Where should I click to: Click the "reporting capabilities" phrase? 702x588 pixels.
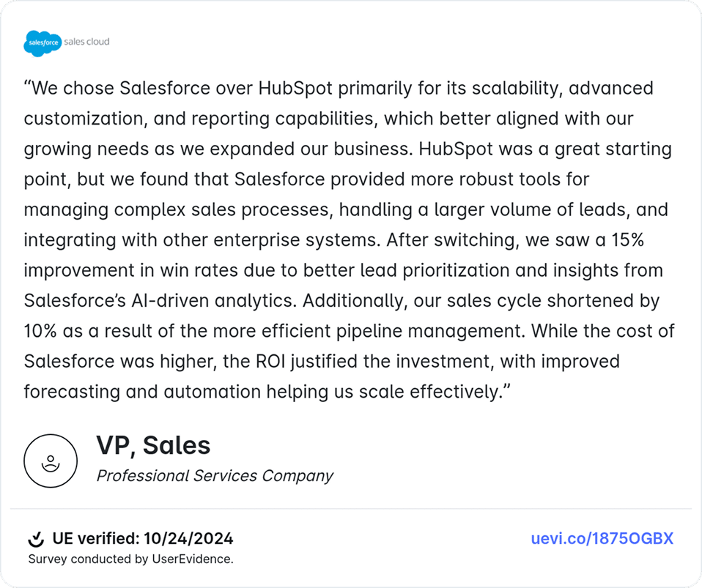pyautogui.click(x=287, y=119)
